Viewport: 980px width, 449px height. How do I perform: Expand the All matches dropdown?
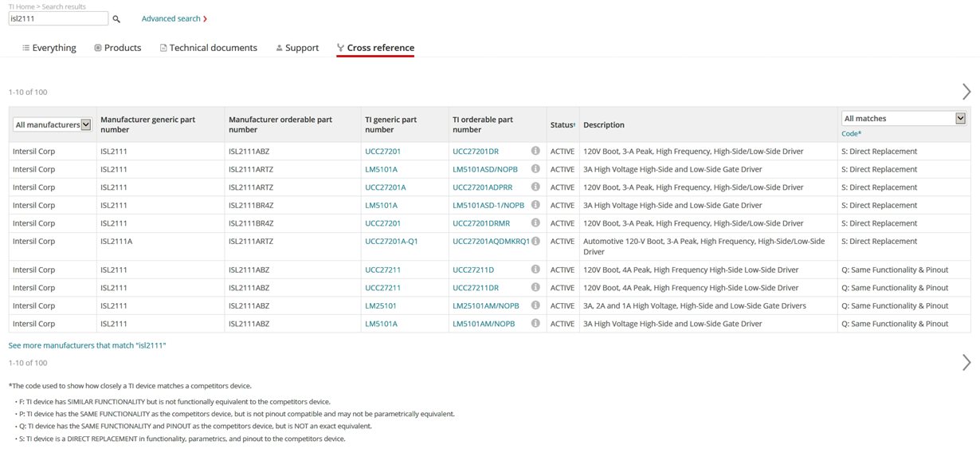point(904,118)
